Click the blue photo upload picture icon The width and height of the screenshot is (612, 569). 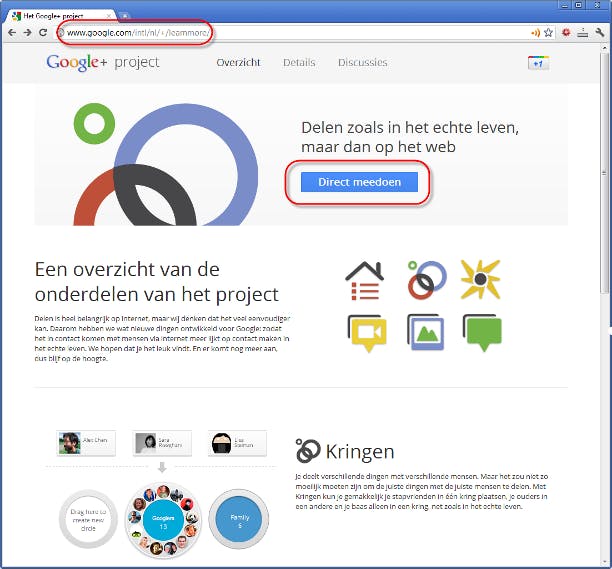425,332
